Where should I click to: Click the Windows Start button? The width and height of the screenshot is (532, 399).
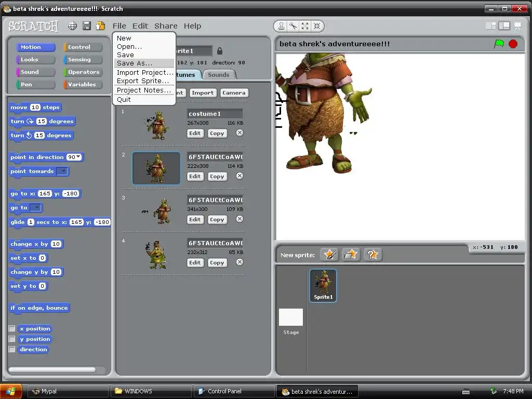click(x=11, y=391)
